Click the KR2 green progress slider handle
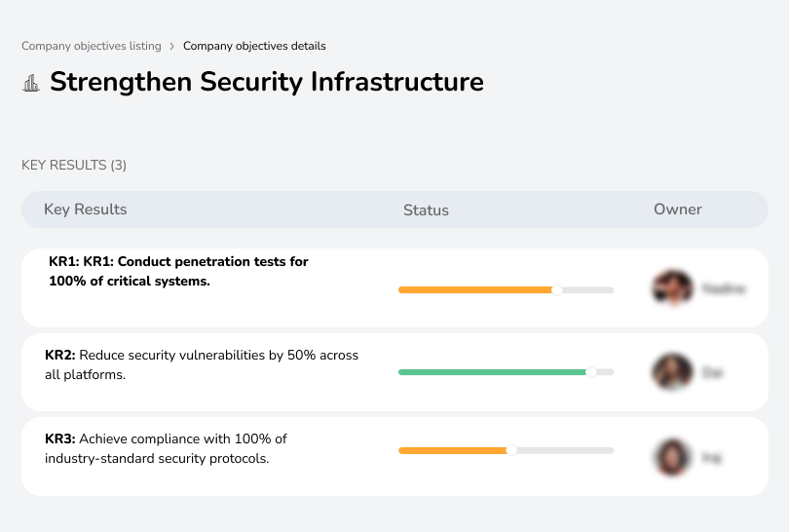789x532 pixels. pos(591,372)
